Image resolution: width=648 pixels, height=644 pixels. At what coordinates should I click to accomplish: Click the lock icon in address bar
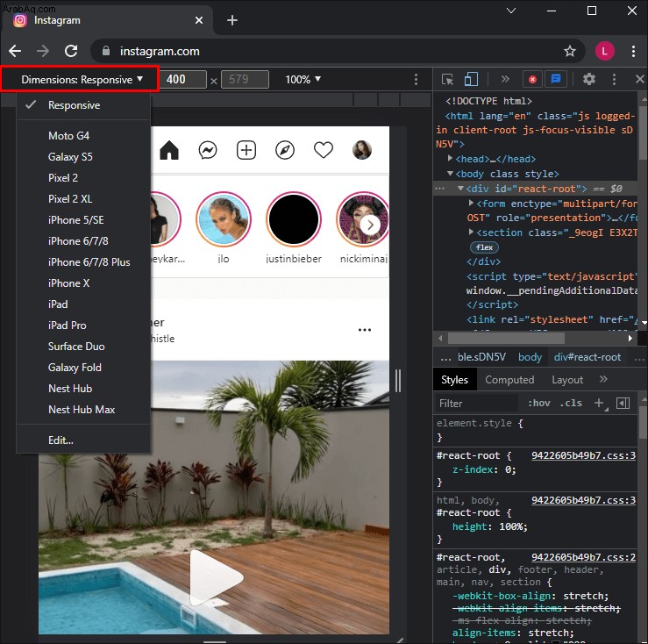click(x=106, y=51)
